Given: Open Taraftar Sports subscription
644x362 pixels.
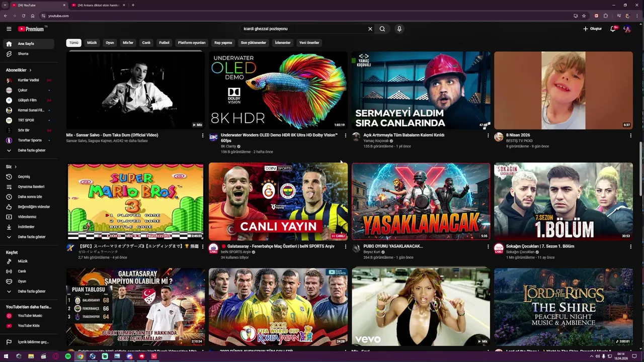Looking at the screenshot, I should click(30, 140).
